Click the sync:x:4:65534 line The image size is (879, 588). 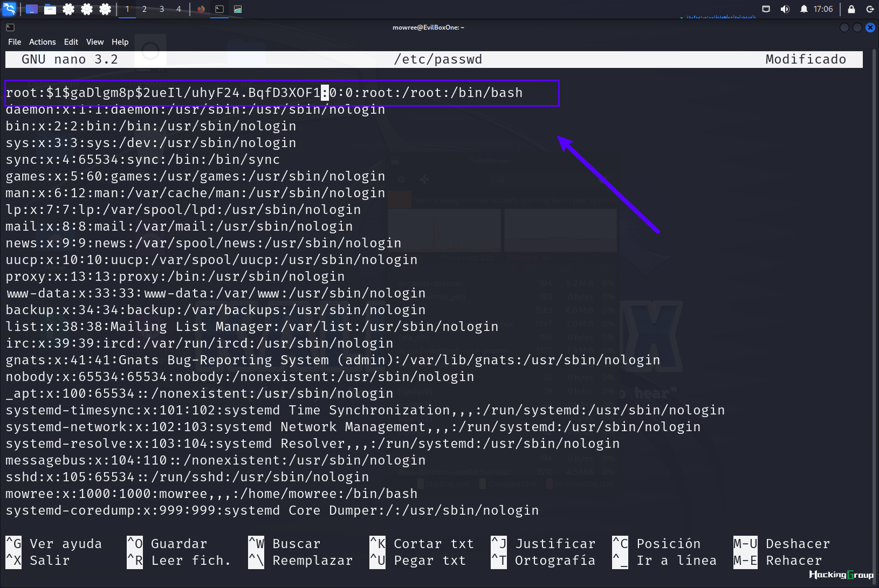point(143,160)
